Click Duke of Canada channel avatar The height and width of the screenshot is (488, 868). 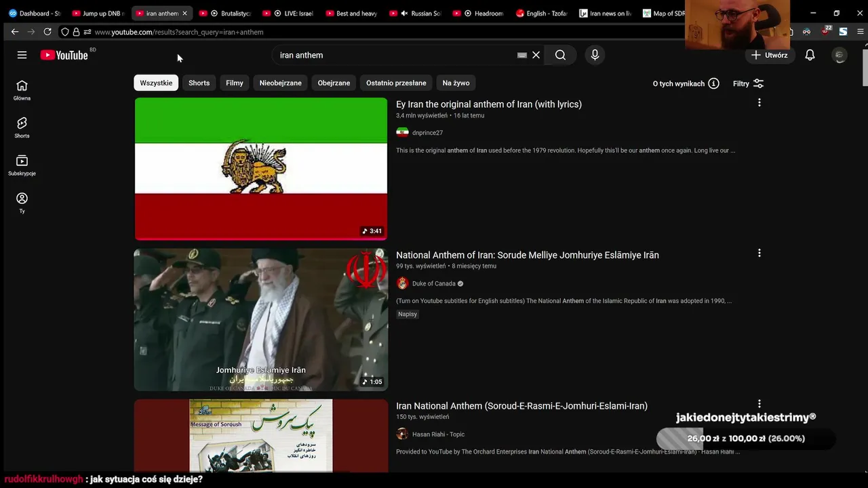[402, 283]
